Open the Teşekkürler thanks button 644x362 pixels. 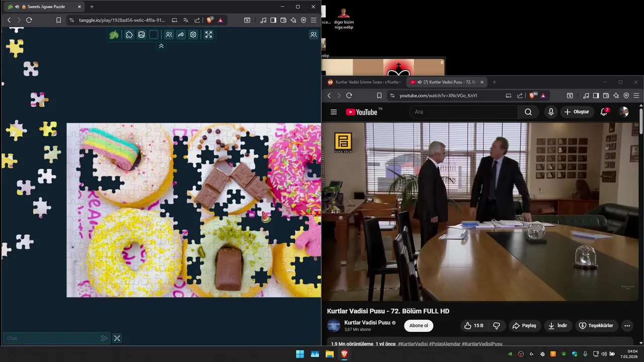pyautogui.click(x=596, y=326)
